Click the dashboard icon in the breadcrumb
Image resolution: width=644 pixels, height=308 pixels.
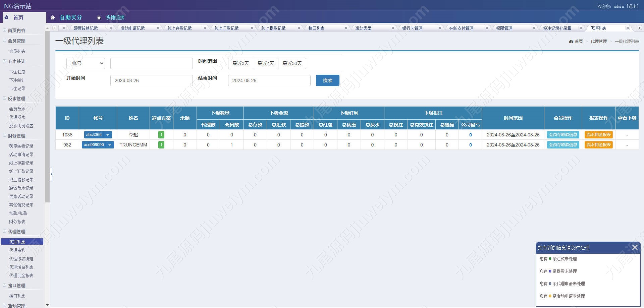[x=571, y=42]
